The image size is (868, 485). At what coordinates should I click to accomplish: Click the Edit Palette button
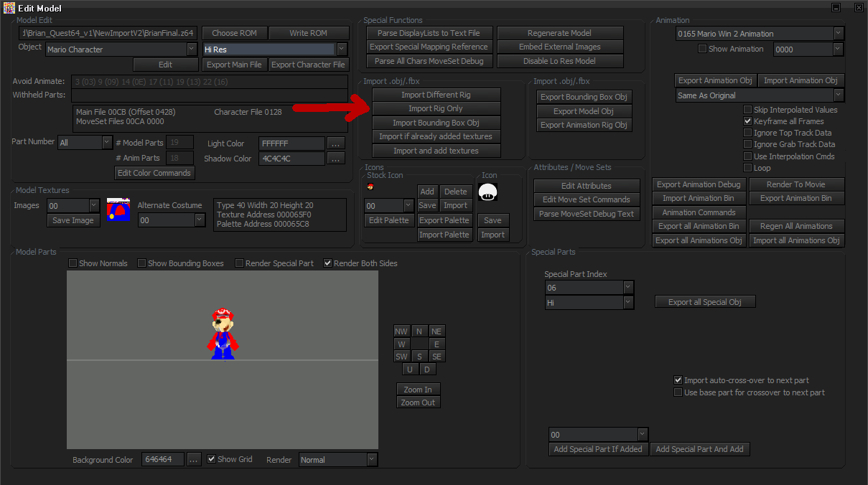click(388, 220)
